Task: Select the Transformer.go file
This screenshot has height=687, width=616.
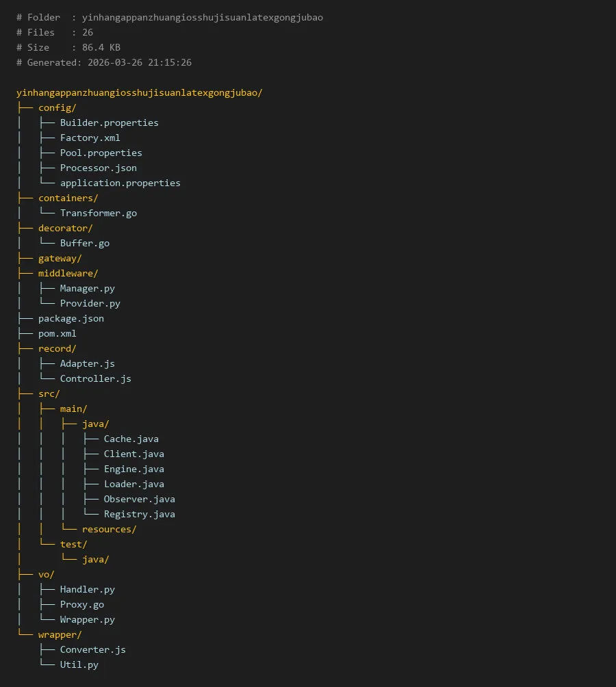Action: (x=98, y=213)
